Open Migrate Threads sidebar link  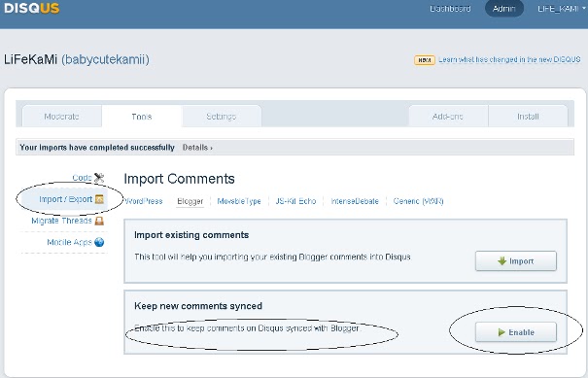pyautogui.click(x=61, y=221)
